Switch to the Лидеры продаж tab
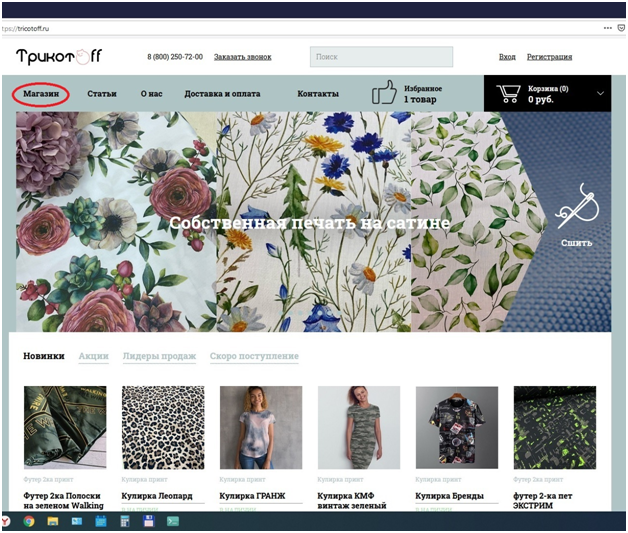 click(x=159, y=356)
